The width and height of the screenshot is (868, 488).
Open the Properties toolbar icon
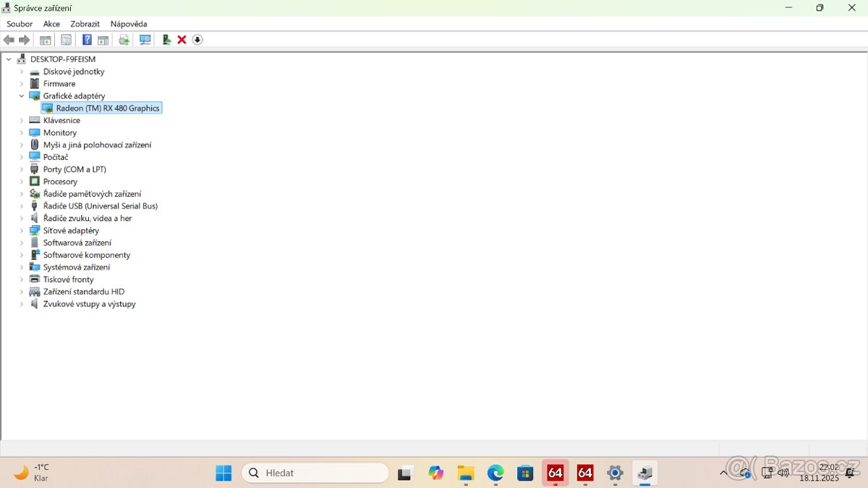coord(66,40)
